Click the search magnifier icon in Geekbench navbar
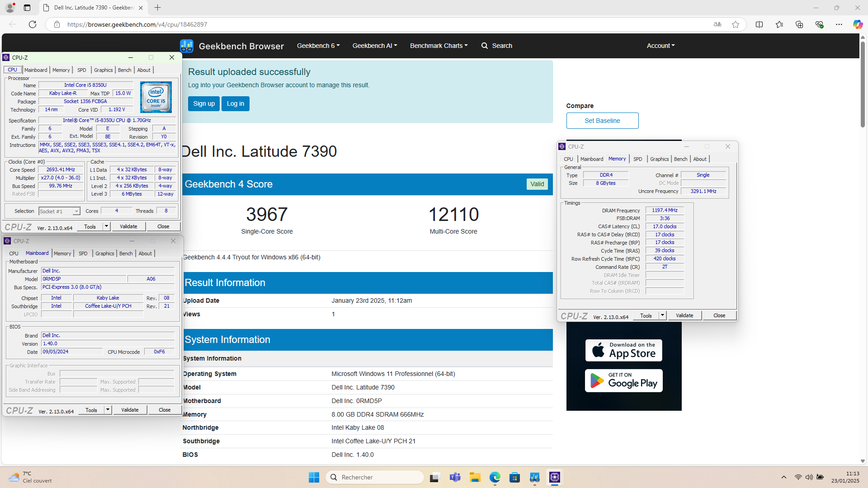 [485, 46]
